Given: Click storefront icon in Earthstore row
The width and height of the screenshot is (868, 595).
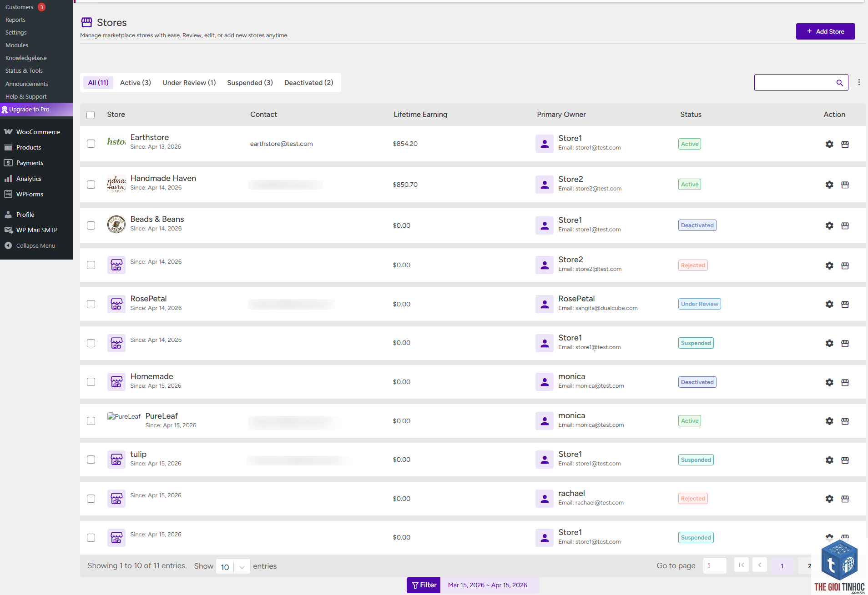Looking at the screenshot, I should click(x=845, y=144).
